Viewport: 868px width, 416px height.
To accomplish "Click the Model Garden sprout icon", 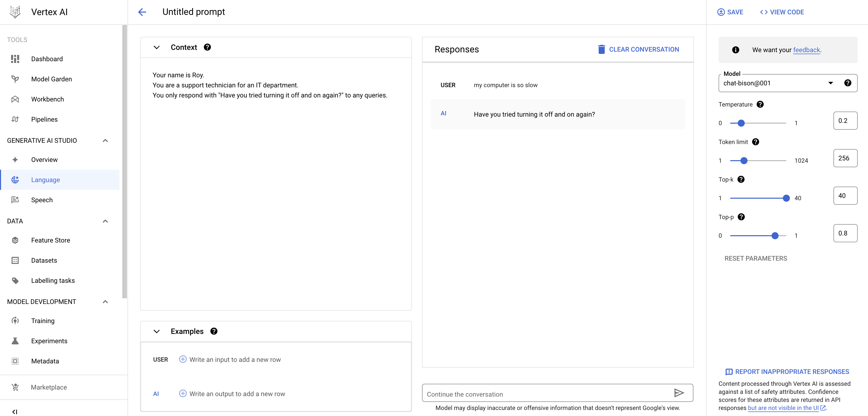I will pos(15,79).
